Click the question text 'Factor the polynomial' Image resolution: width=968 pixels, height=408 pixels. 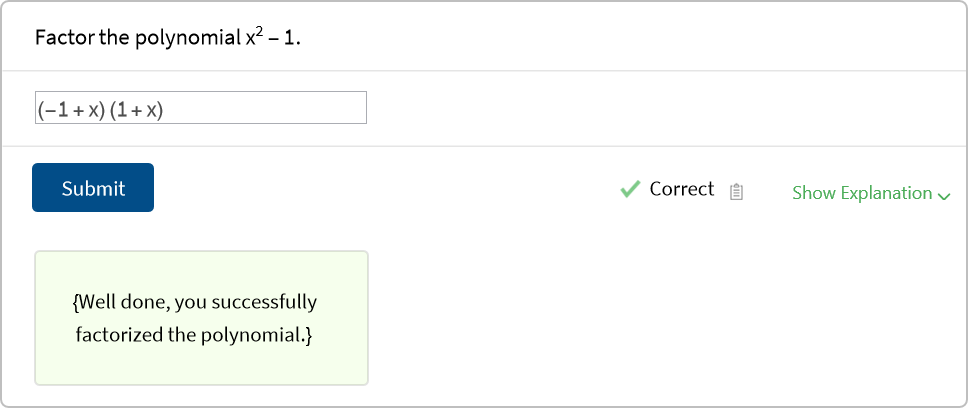[x=136, y=39]
